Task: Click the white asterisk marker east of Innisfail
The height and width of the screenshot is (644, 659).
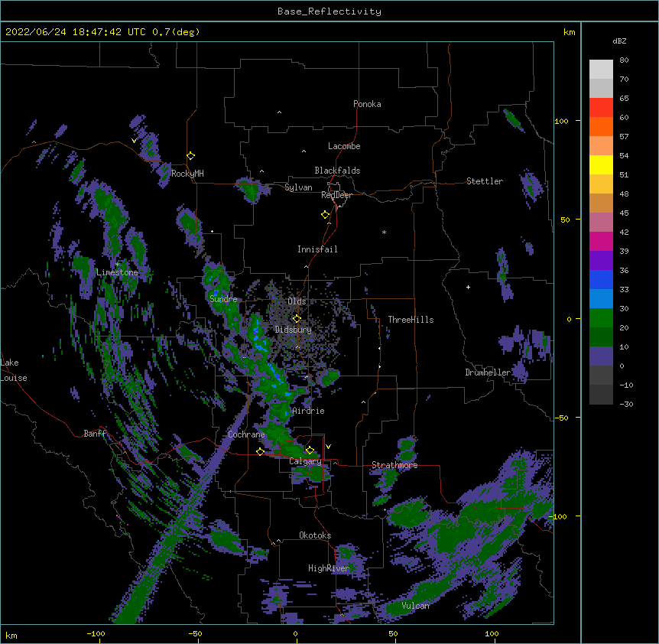Action: pos(384,233)
